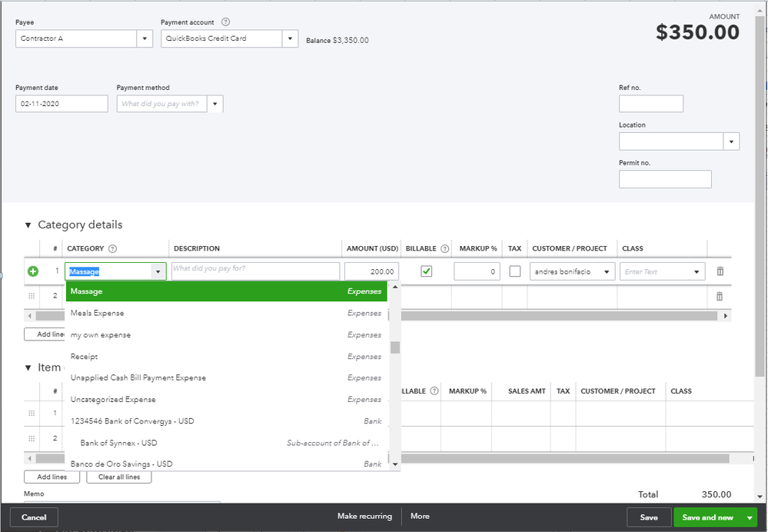Image resolution: width=768 pixels, height=532 pixels.
Task: Click the Ref no. input field
Action: pyautogui.click(x=651, y=104)
